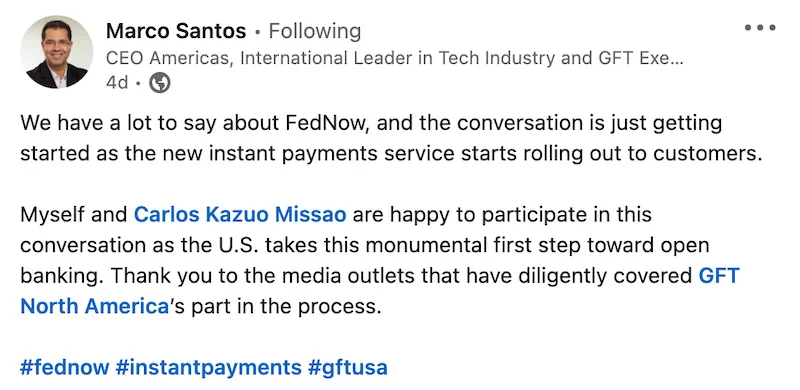This screenshot has height=390, width=800.
Task: Click the words 'part in the process.'
Action: tap(286, 307)
